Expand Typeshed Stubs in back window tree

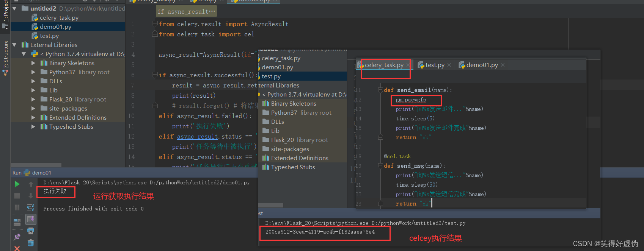33,126
